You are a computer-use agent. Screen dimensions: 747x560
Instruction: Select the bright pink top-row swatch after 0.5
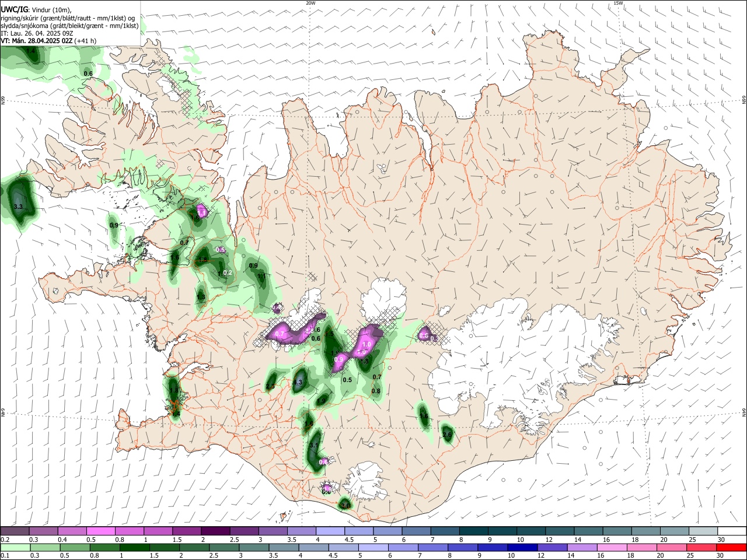[100, 531]
